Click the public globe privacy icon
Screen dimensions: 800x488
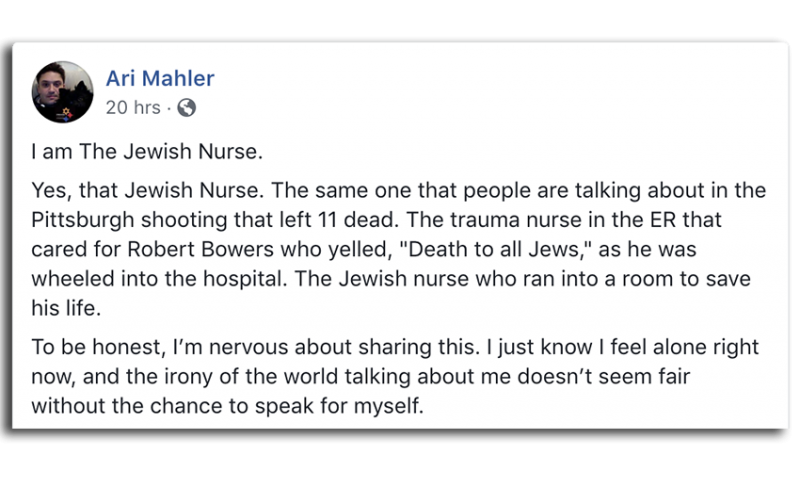click(186, 108)
